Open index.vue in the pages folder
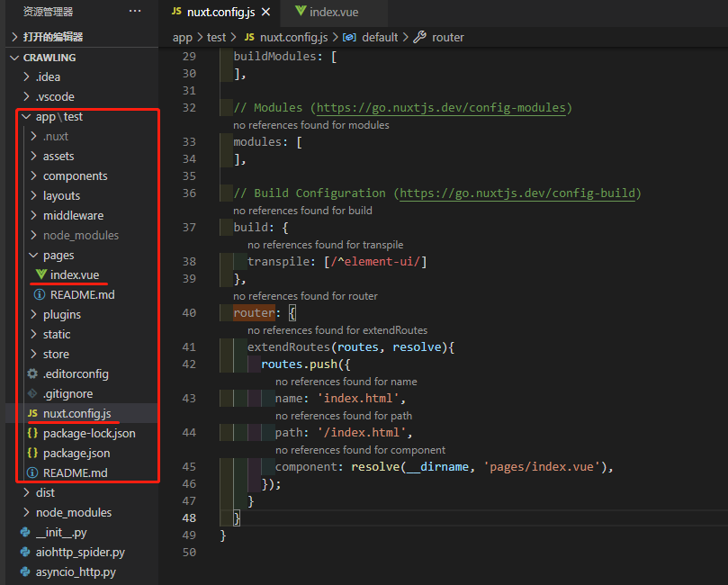The image size is (728, 585). tap(75, 275)
